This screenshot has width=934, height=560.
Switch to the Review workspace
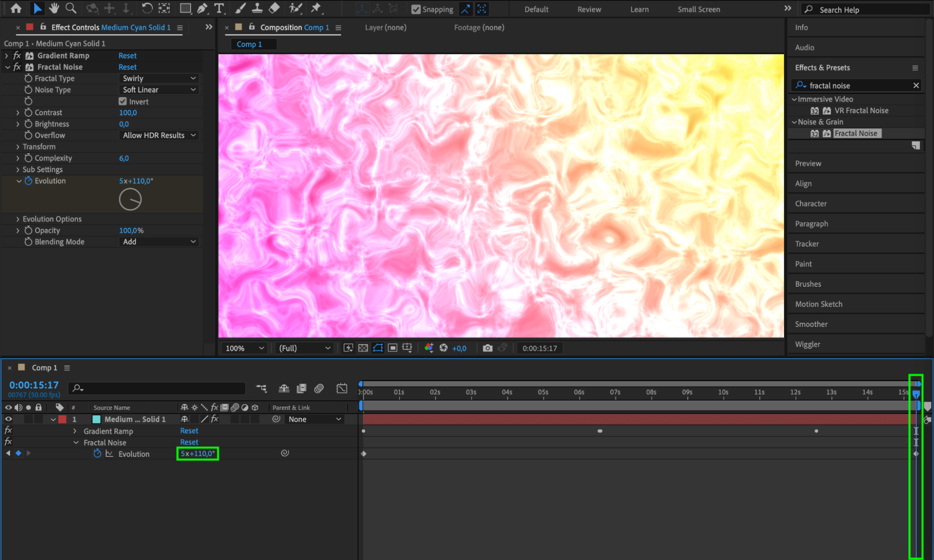[589, 9]
